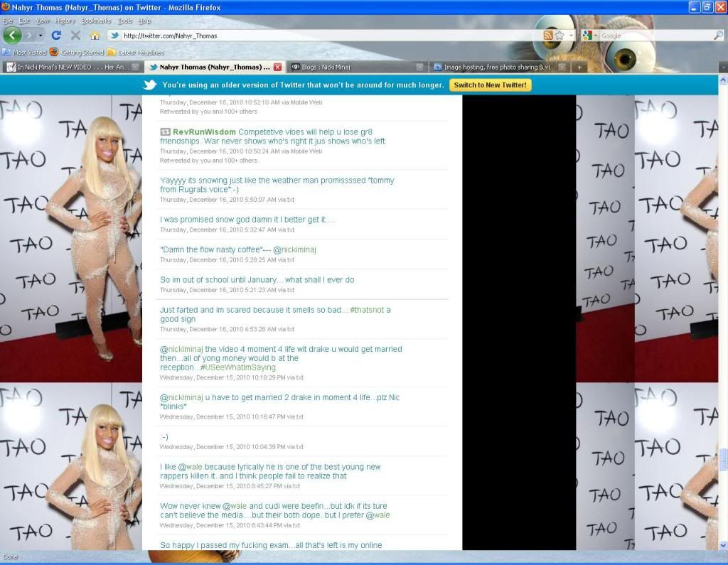This screenshot has width=728, height=565.
Task: Click the page scroll-up arrow
Action: (723, 80)
